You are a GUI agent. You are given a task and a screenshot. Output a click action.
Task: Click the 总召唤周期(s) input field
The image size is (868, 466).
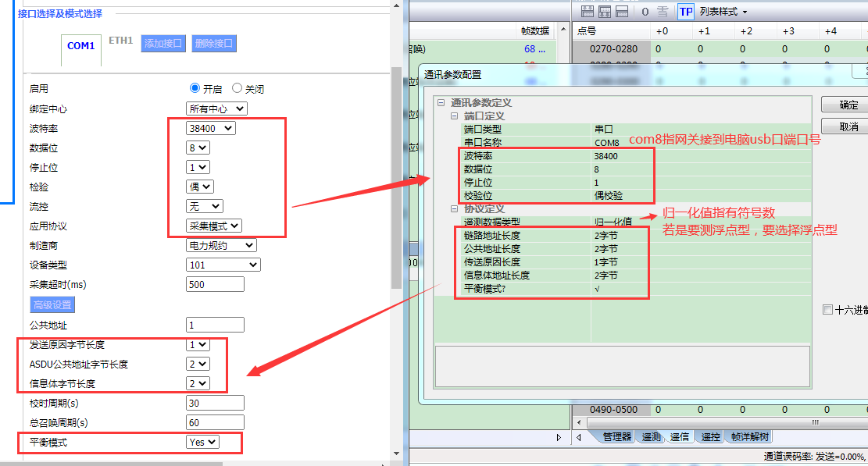tap(215, 422)
